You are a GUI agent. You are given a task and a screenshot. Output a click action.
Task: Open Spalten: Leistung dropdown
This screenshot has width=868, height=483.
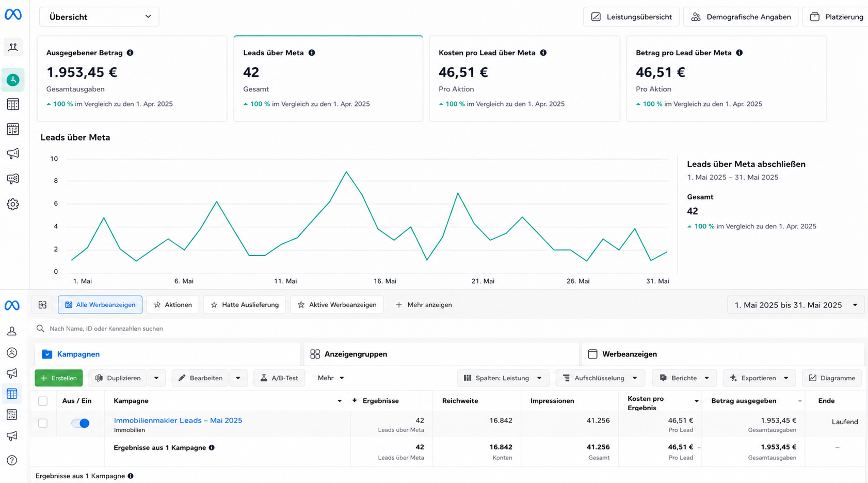click(503, 378)
